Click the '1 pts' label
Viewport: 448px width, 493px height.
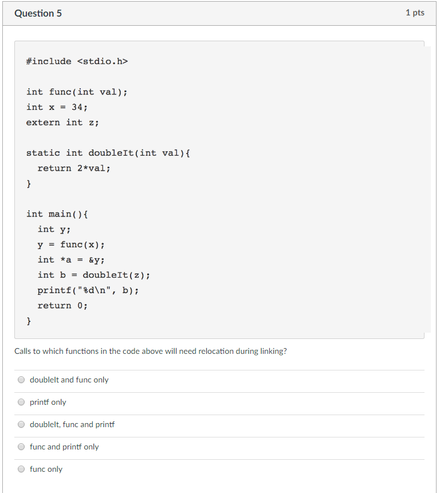416,13
